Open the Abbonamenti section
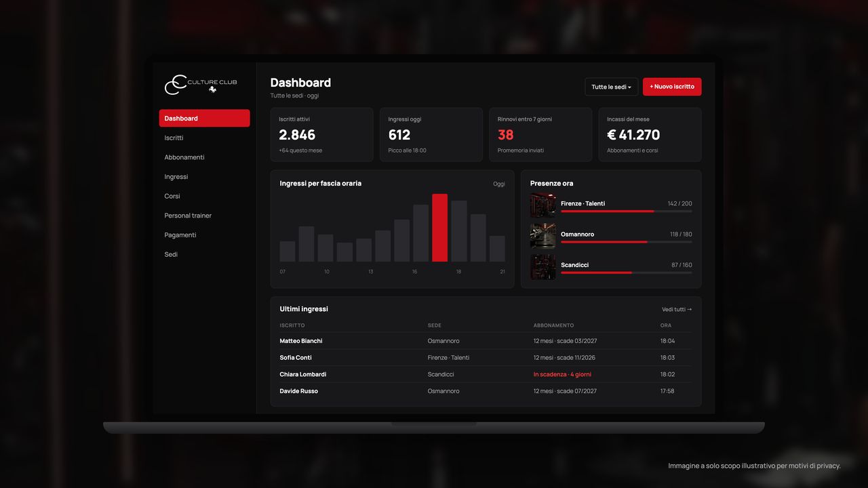868x488 pixels. [184, 157]
